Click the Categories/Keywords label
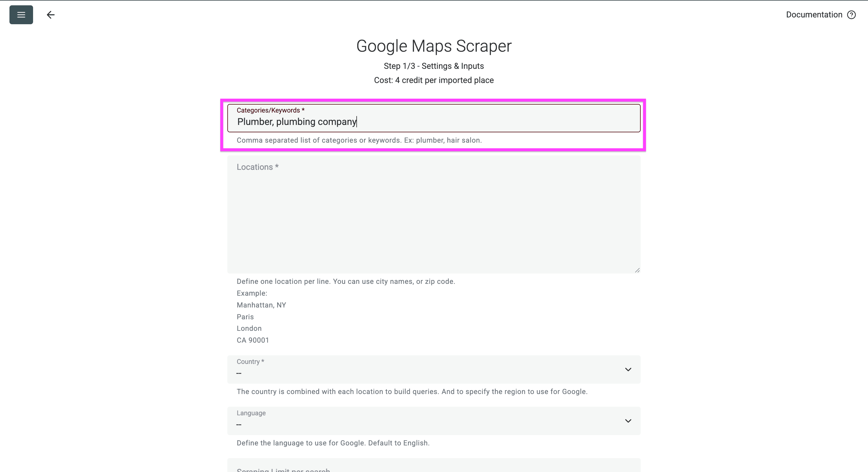 (270, 110)
